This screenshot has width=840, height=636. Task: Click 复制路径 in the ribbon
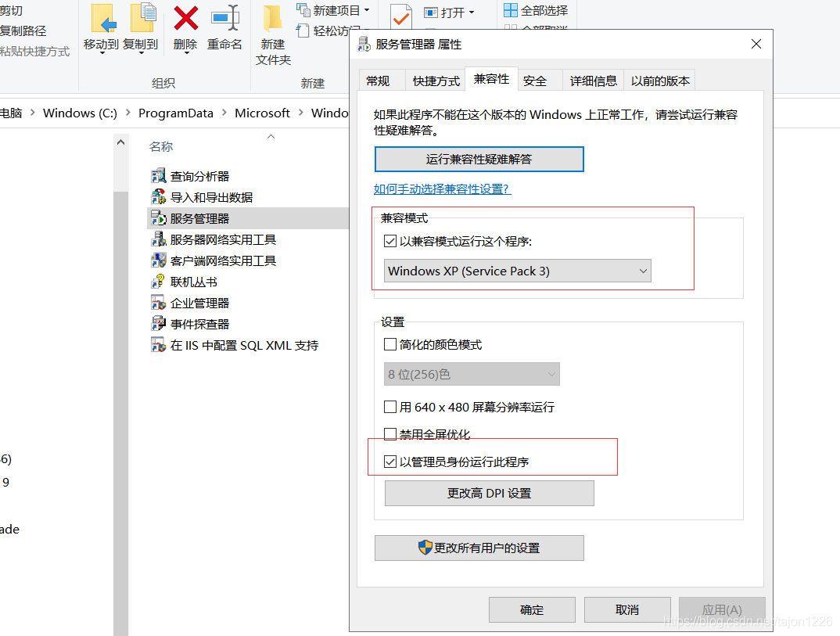23,31
